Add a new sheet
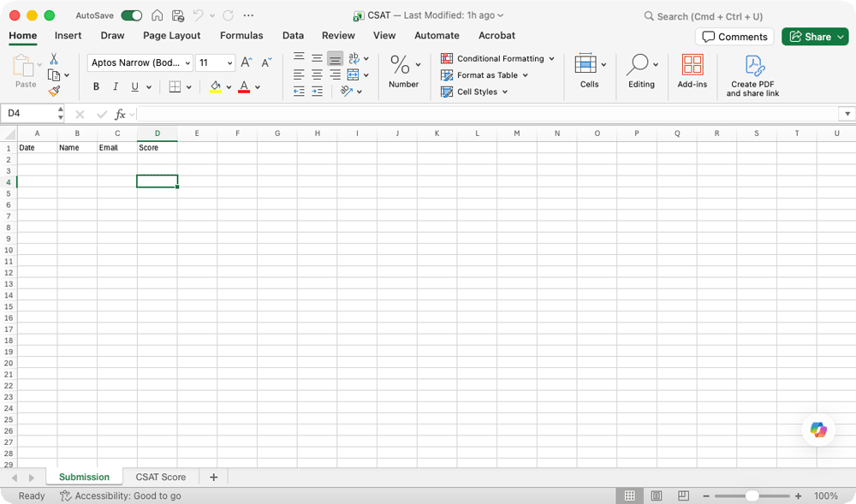 213,477
